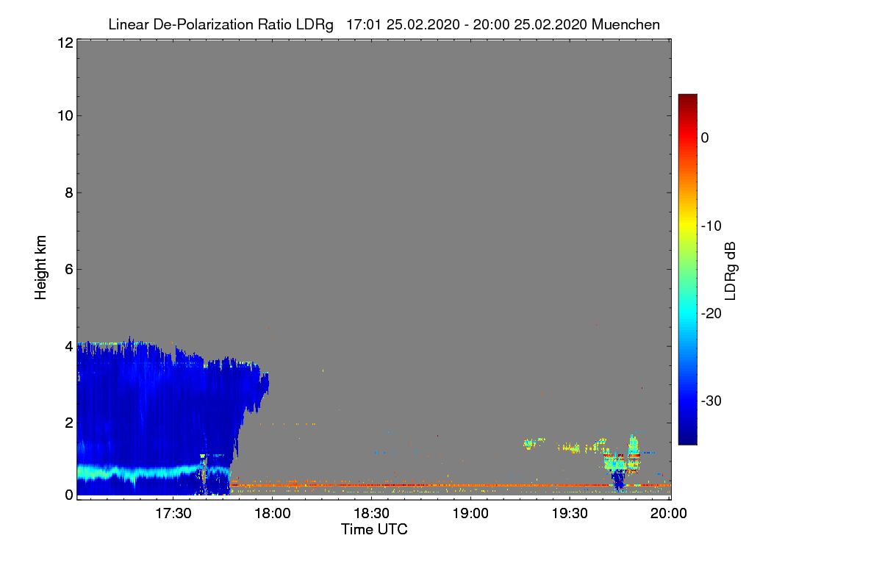The image size is (882, 588).
Task: Click the 'Height km' y-axis label
Action: (40, 268)
